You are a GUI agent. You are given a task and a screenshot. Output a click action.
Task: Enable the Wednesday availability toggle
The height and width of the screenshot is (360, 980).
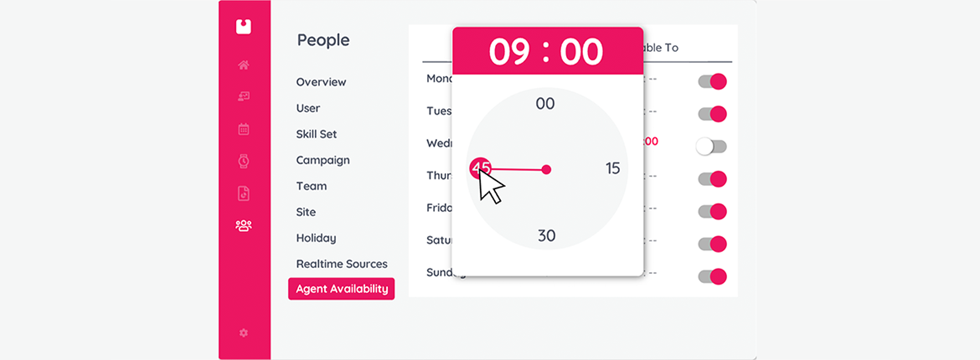[x=711, y=147]
